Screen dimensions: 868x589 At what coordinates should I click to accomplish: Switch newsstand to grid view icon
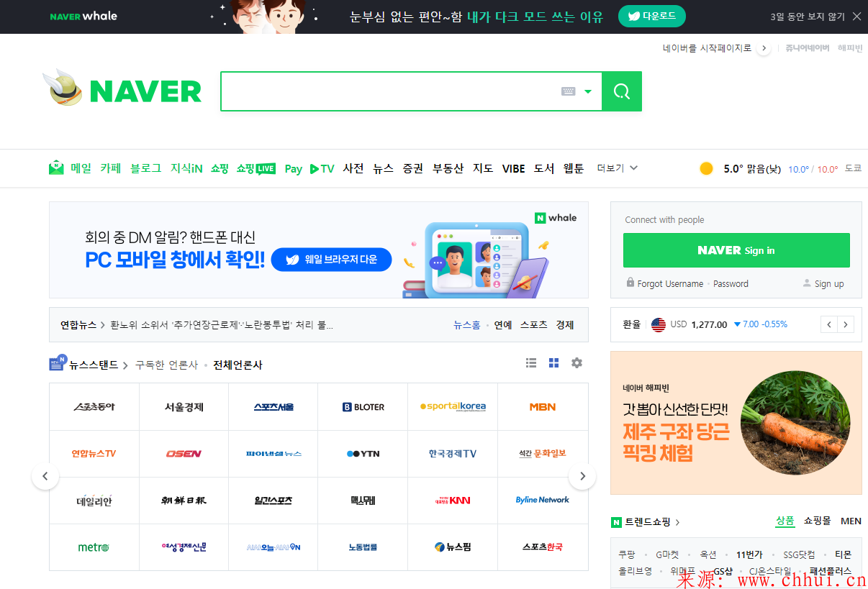tap(553, 363)
